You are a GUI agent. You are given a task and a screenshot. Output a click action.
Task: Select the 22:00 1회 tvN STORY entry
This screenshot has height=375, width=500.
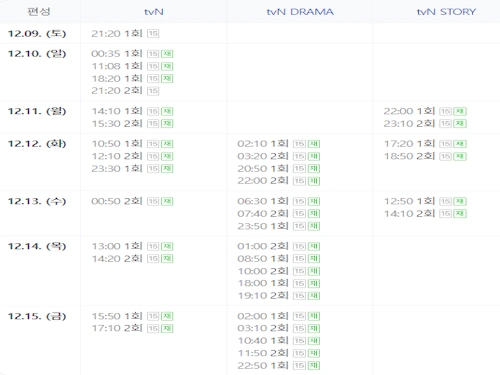[409, 111]
